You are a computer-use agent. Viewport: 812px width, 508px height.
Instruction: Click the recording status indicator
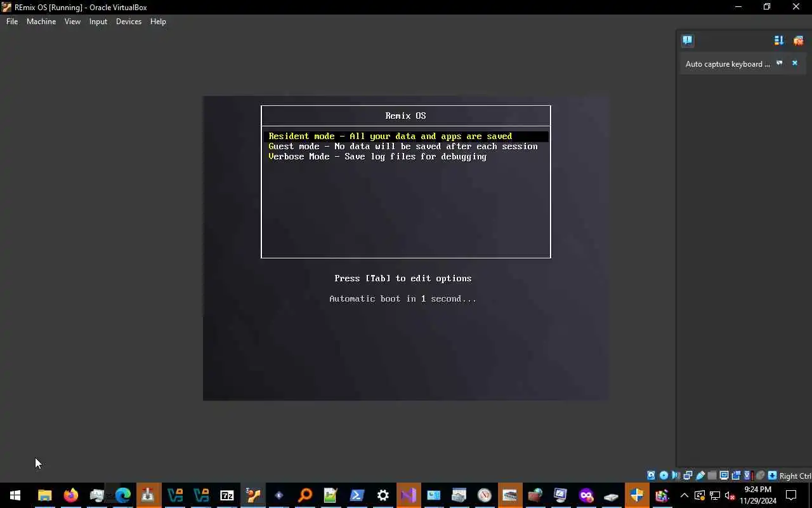(736, 476)
